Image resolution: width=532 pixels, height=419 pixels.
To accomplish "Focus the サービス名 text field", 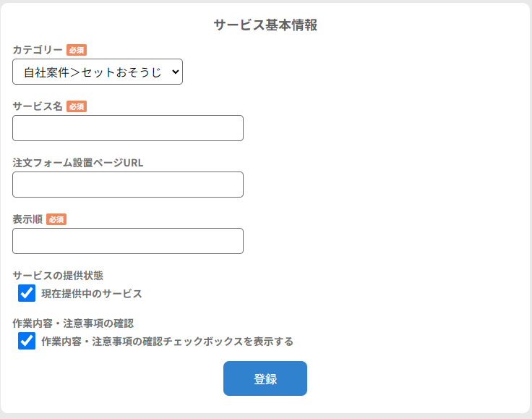I will coord(128,128).
